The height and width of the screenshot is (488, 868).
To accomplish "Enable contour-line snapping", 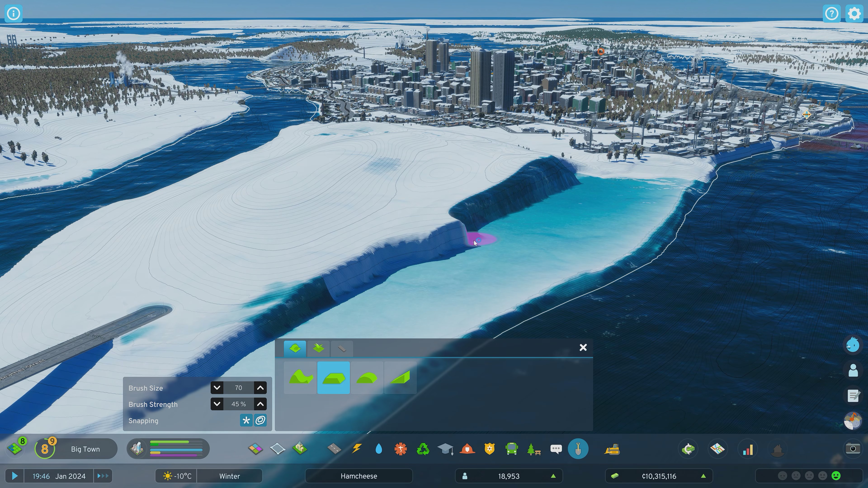I will tap(260, 420).
